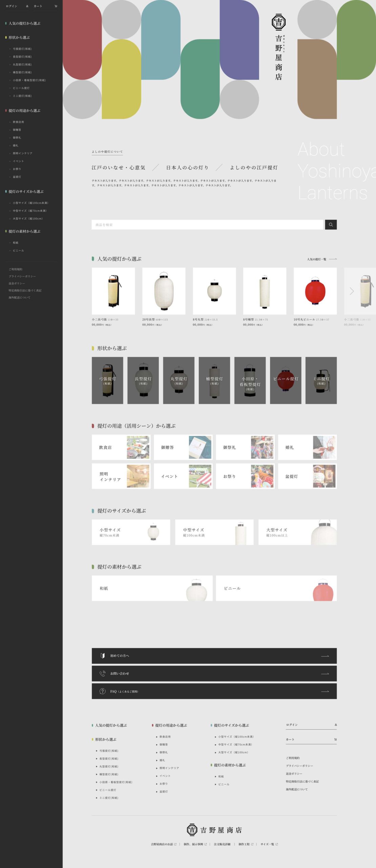
Task: Click プライバシーポリシー in the sidebar
Action: [22, 276]
